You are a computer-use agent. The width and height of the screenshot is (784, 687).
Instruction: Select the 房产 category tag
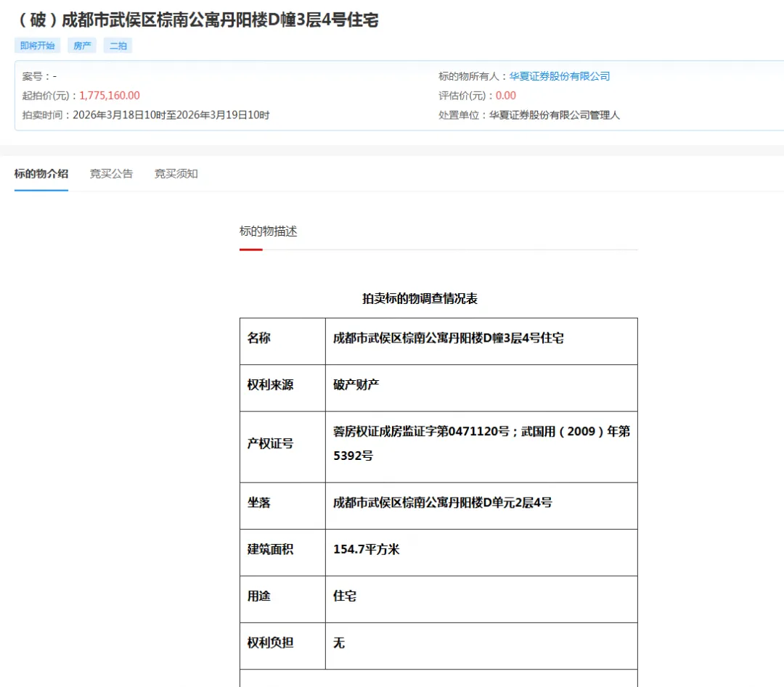pos(81,45)
